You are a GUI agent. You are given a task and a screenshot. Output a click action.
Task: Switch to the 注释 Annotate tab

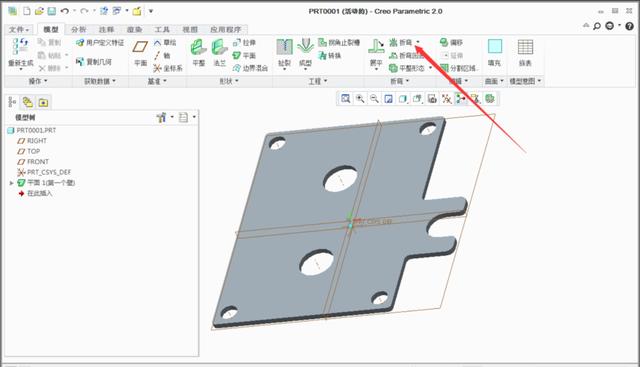click(106, 29)
